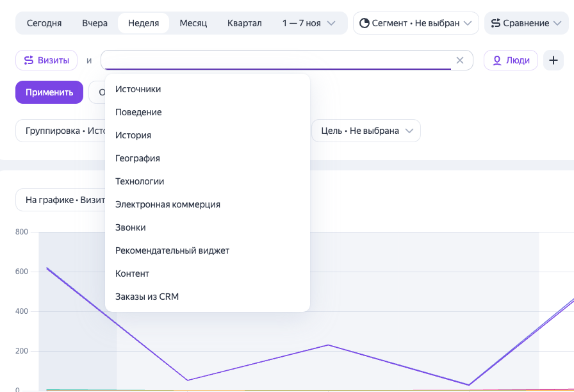The height and width of the screenshot is (392, 574).
Task: Select the Месяц period tab
Action: (193, 23)
